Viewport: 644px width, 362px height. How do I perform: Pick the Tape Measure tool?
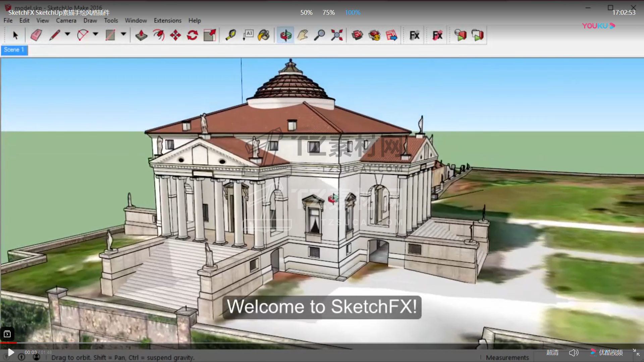coord(230,35)
